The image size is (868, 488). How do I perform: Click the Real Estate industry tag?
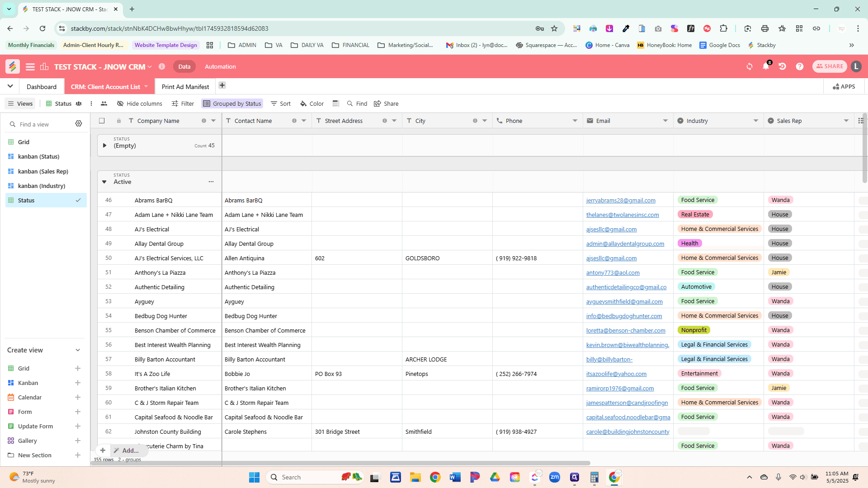tap(695, 214)
